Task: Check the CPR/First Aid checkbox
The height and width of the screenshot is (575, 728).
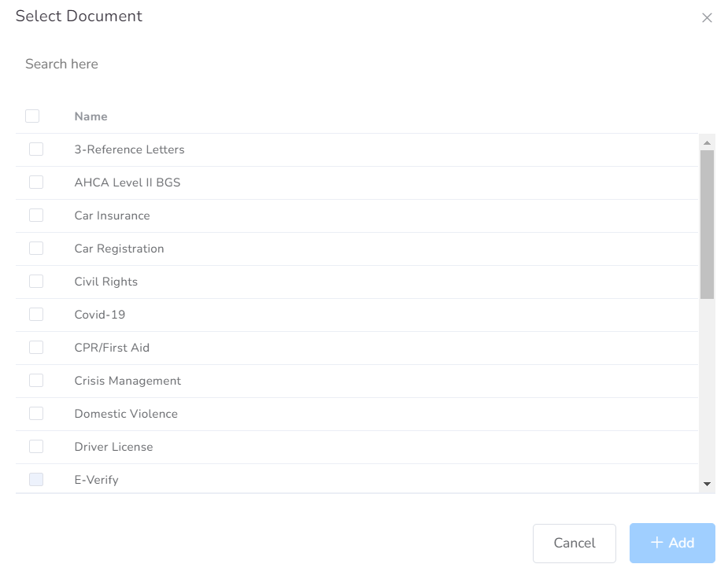Action: tap(36, 348)
